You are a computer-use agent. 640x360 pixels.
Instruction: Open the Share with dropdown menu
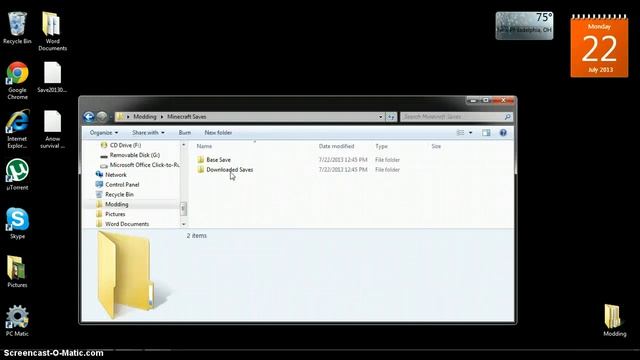[148, 133]
